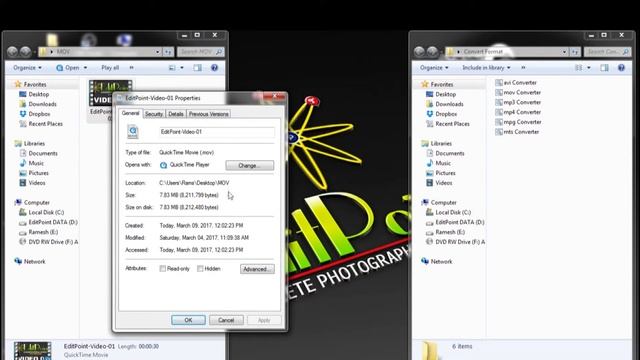Image resolution: width=640 pixels, height=360 pixels.
Task: Click Back arrow in MOV explorer window
Action: [12, 52]
